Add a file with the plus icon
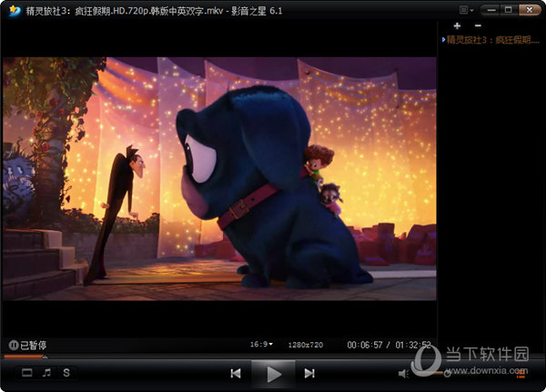546x392 pixels. (457, 25)
